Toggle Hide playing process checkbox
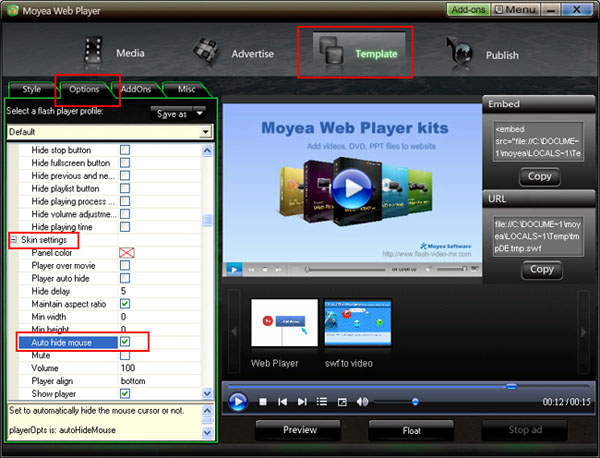Viewport: 600px width, 458px height. [x=125, y=201]
